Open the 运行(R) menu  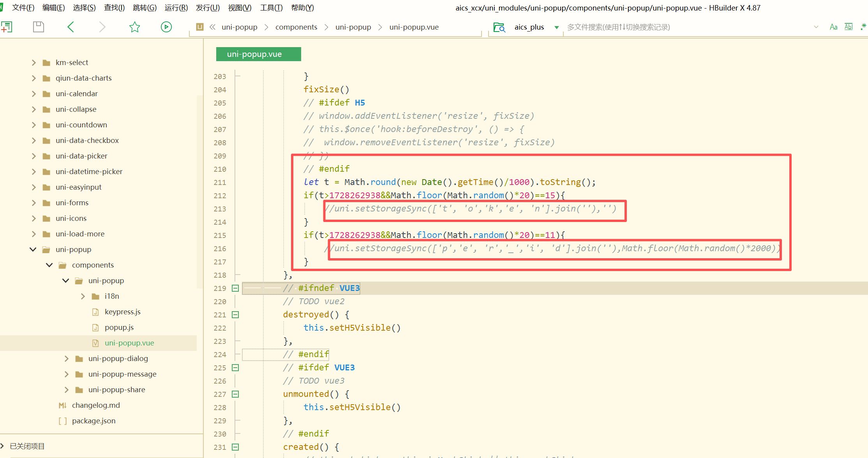tap(176, 8)
